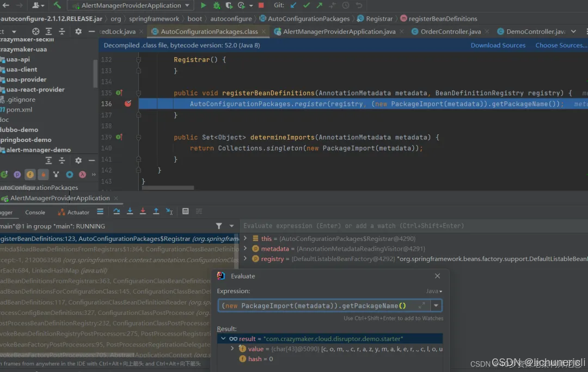Click the hammer Build Project icon

58,5
